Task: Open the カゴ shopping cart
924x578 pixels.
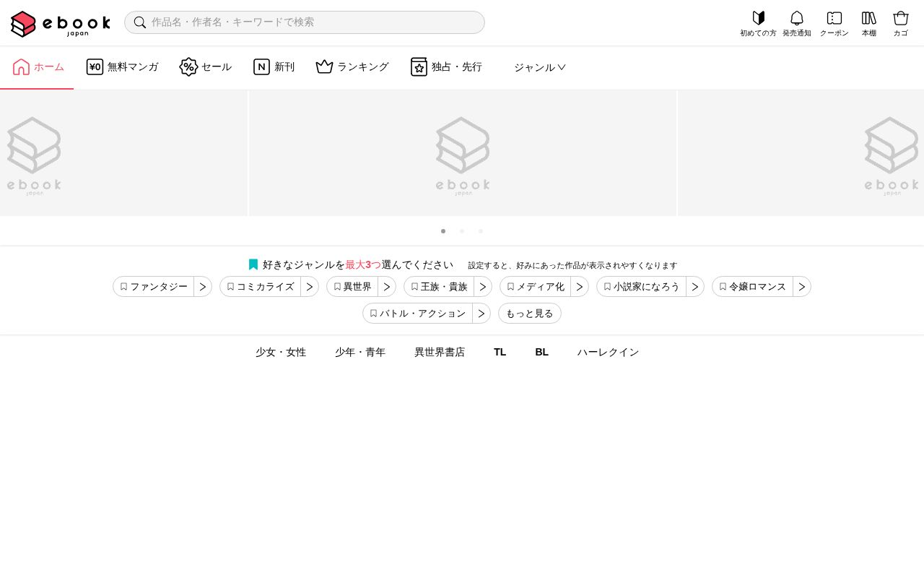Action: (901, 24)
